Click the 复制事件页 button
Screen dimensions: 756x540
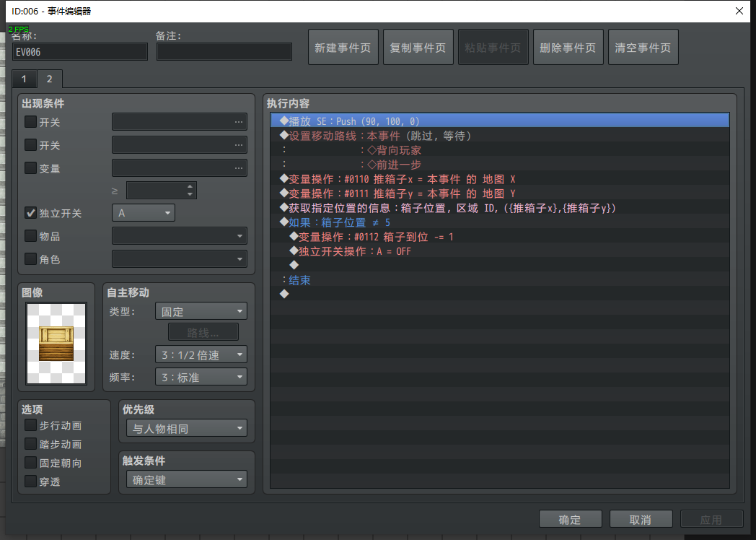[x=418, y=48]
